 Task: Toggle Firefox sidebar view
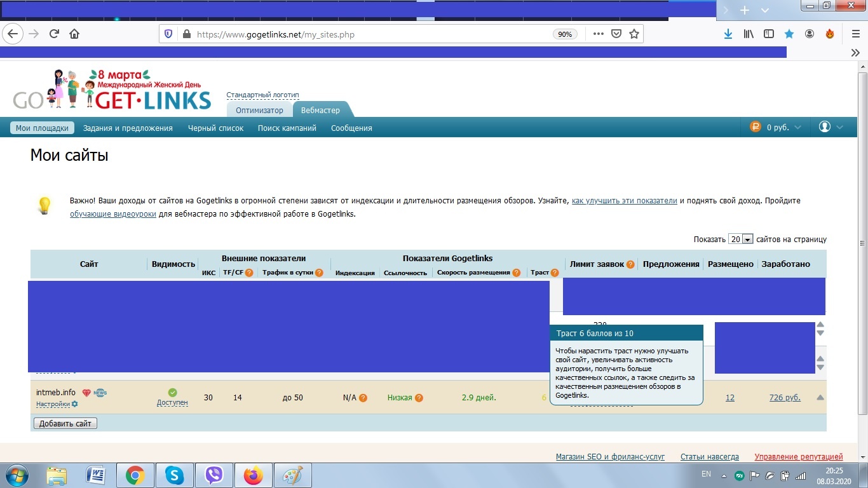[769, 34]
